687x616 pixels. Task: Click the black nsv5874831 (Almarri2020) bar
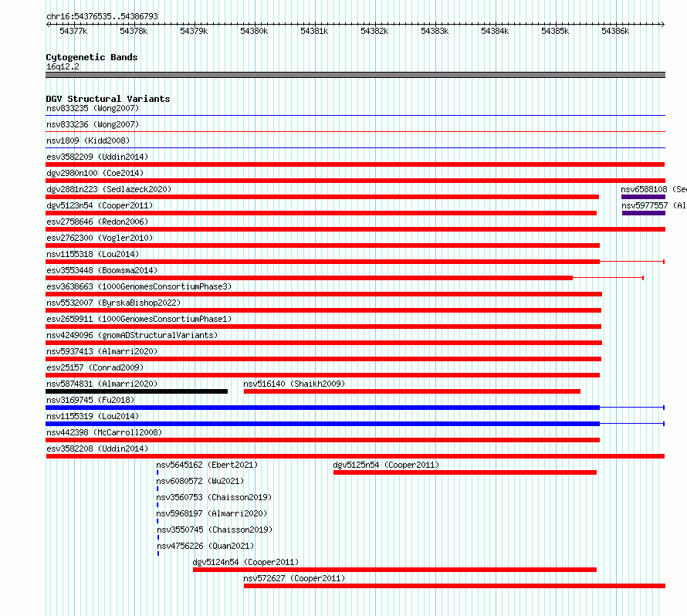(137, 391)
